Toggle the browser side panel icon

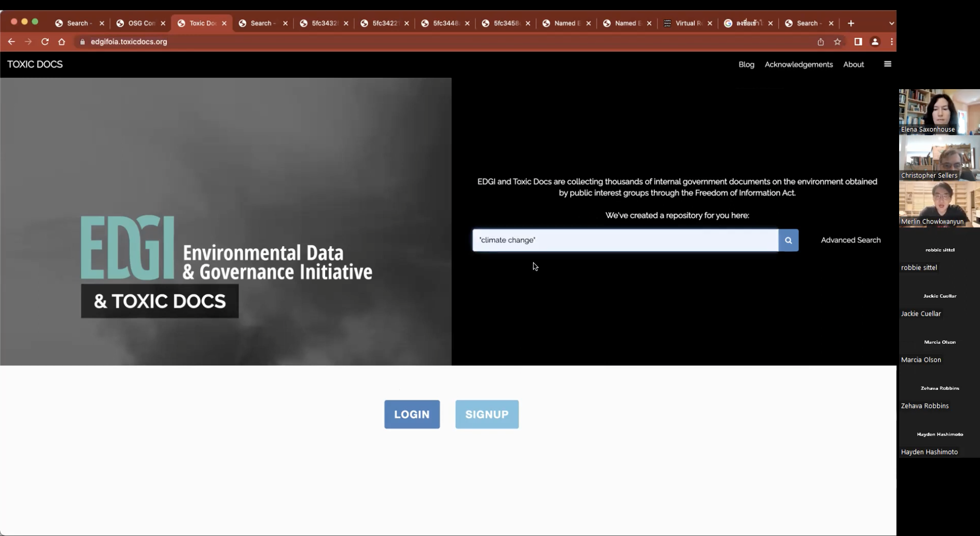858,41
